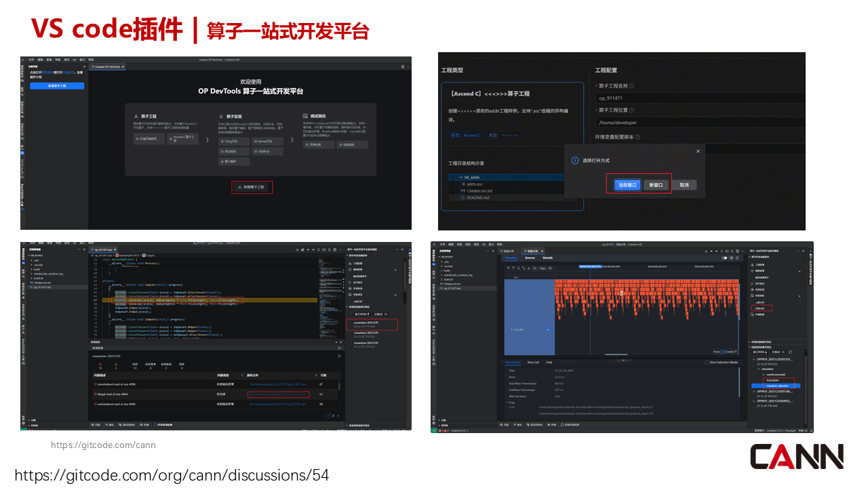Open the Ascend C算子工程 card in the welcome window
Screen dimensions: 868x488
click(182, 139)
